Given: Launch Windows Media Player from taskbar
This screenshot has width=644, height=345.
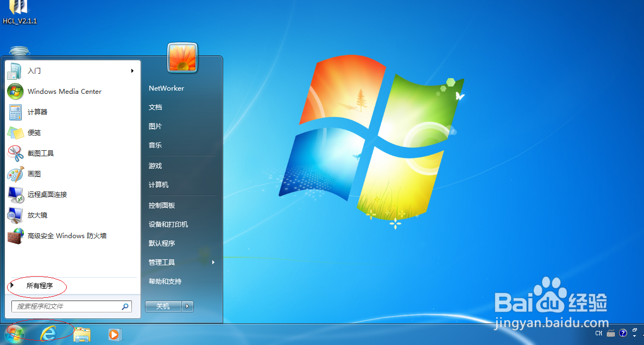Looking at the screenshot, I should coord(115,335).
